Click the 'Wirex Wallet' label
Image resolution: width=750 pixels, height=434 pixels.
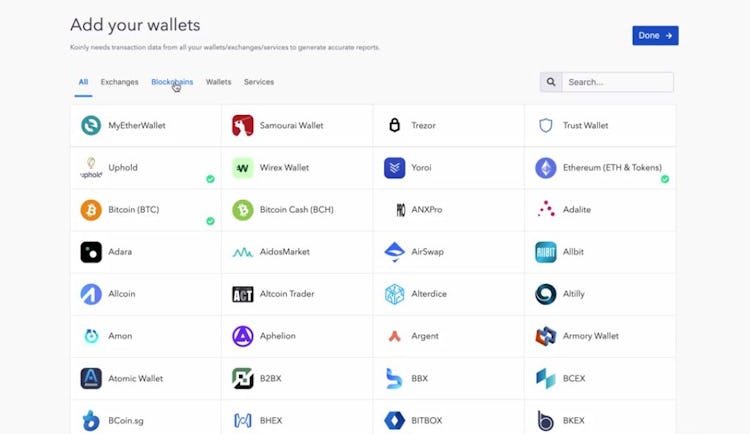(x=284, y=167)
